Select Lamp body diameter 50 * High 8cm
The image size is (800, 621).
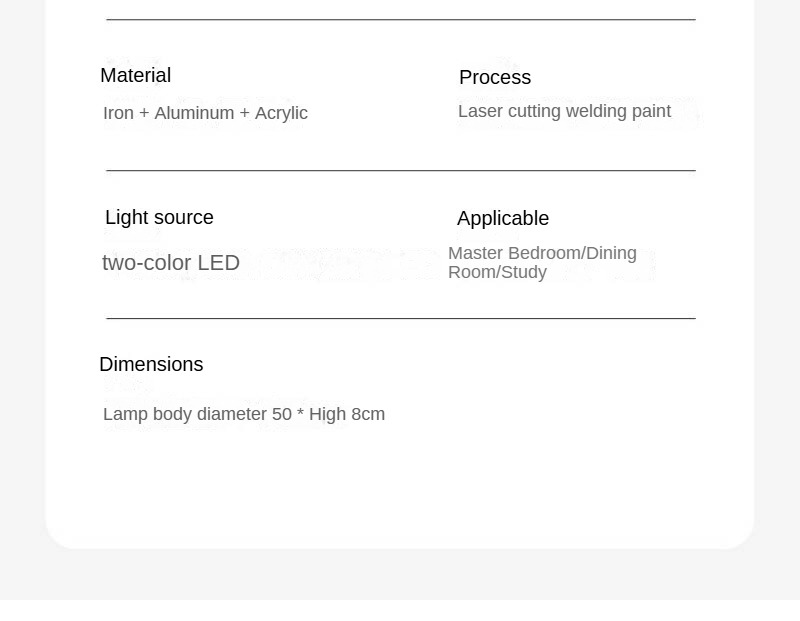pyautogui.click(x=244, y=414)
